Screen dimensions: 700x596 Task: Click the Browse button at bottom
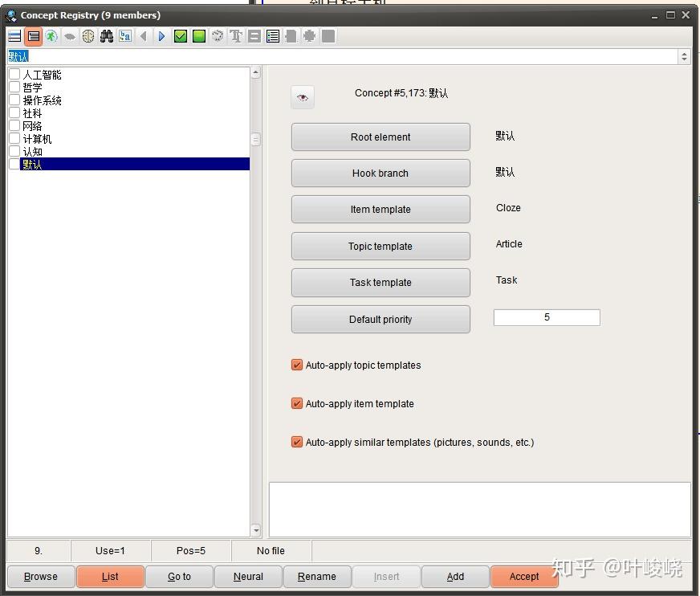[41, 577]
